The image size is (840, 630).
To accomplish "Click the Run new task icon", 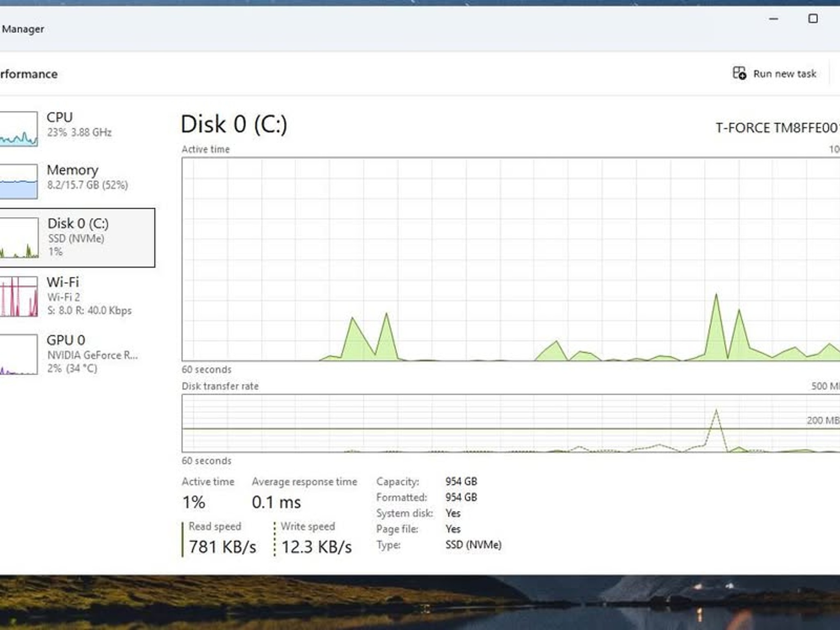I will (739, 73).
